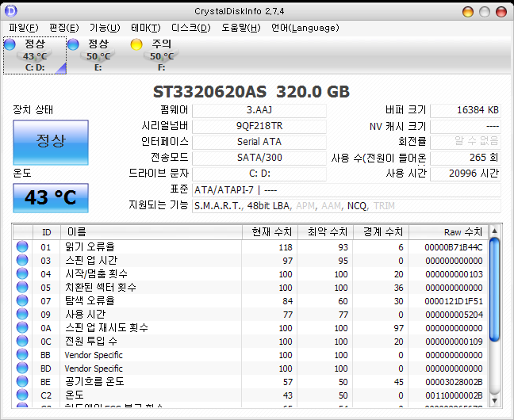Click the serial number field 9QF218TR
The image size is (514, 420).
(259, 126)
